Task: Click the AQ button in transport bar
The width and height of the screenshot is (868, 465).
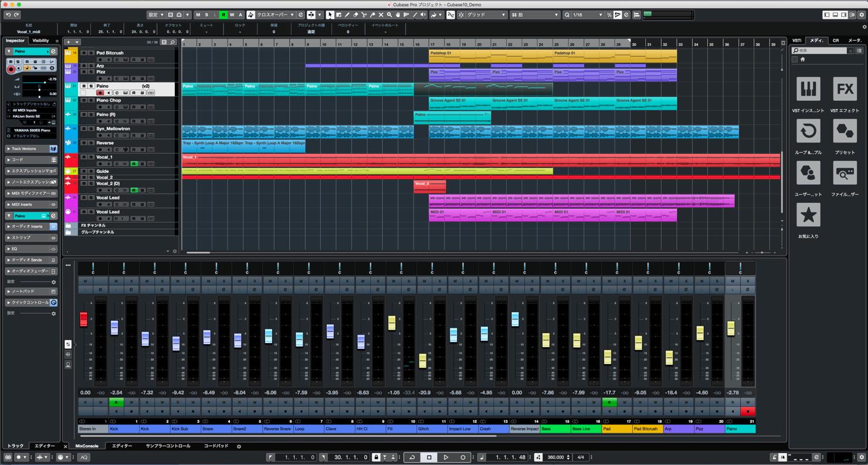Action: point(84,457)
